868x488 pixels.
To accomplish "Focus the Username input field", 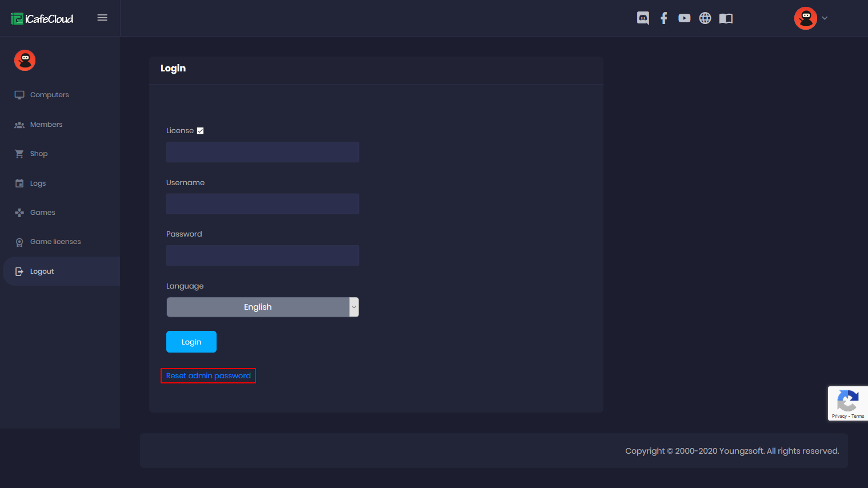I will 262,204.
